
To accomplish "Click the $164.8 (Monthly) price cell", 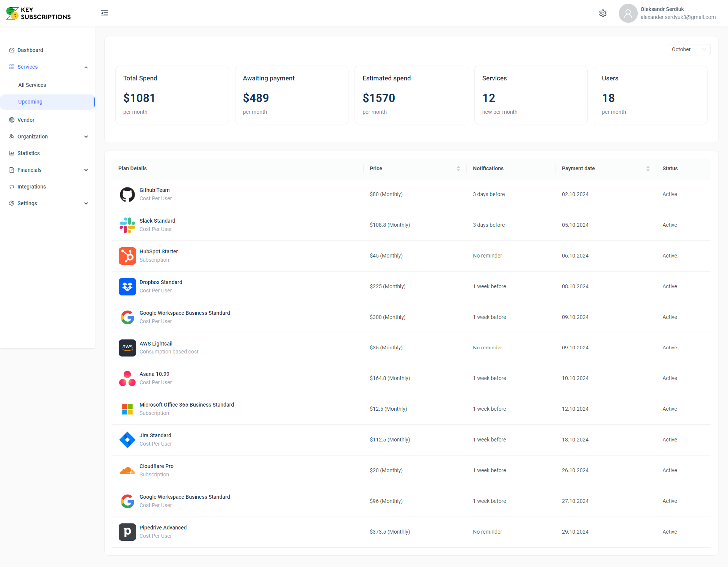I will [390, 378].
